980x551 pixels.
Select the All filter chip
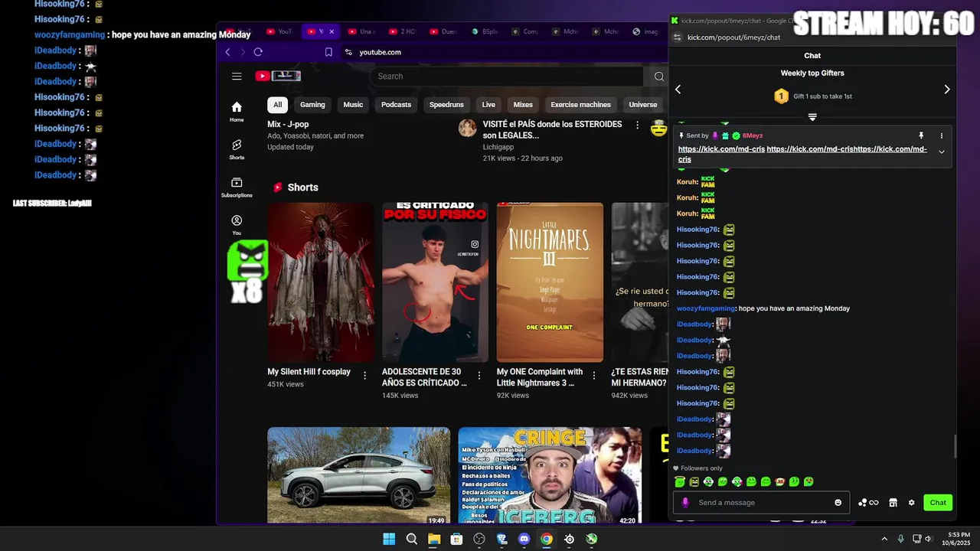(x=277, y=105)
